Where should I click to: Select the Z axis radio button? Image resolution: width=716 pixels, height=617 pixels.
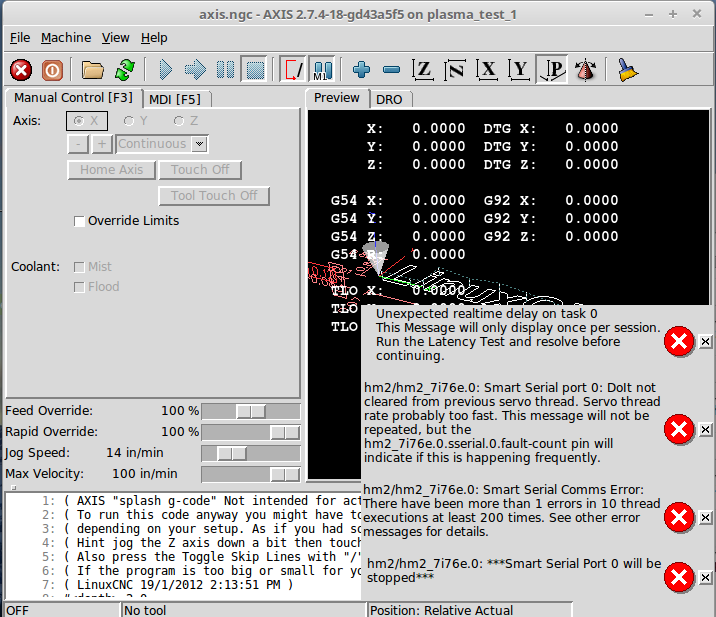point(179,121)
